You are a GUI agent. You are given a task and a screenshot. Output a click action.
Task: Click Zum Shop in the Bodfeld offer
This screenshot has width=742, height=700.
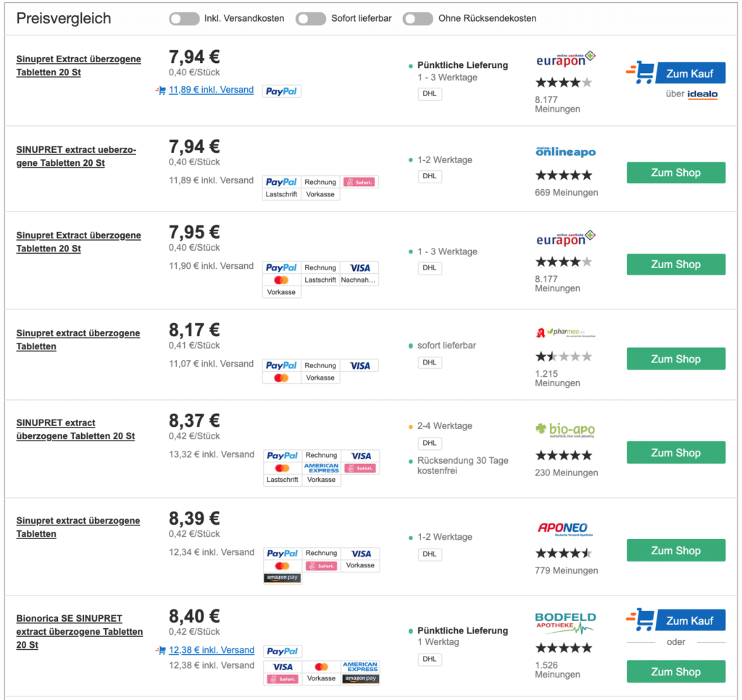coord(676,672)
